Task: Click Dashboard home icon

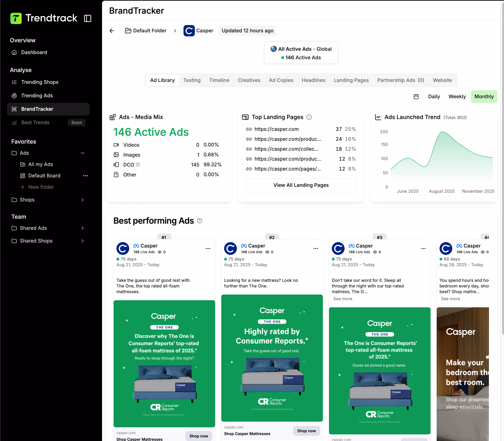Action: click(14, 52)
